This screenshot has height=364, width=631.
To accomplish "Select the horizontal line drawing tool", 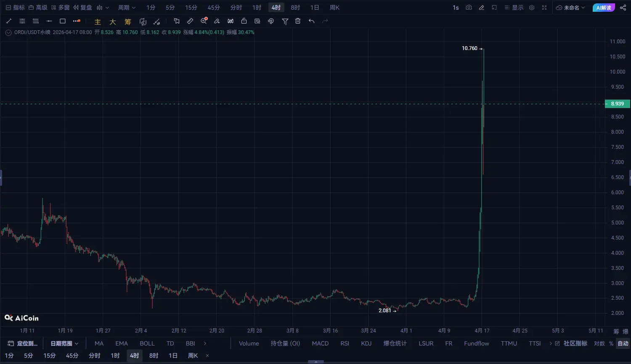I will [x=49, y=21].
